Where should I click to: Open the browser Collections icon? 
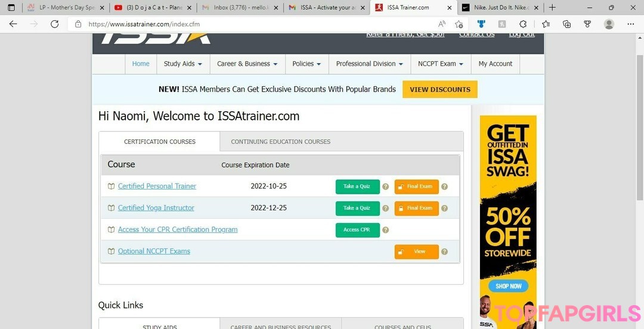(x=566, y=24)
